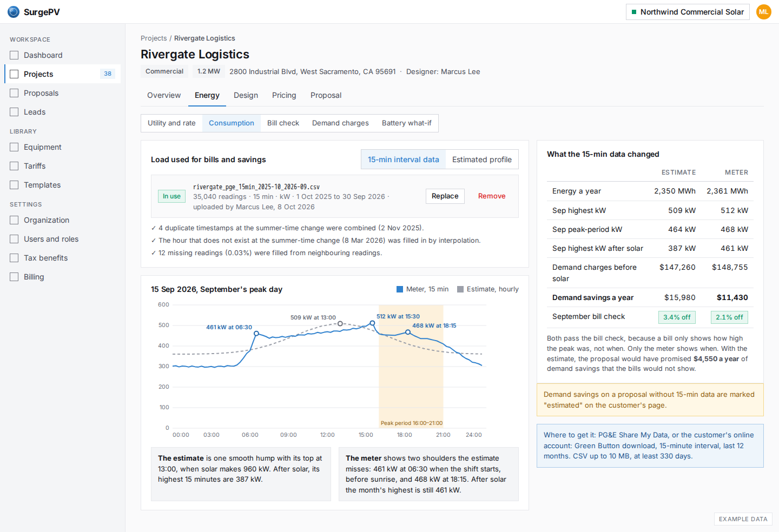This screenshot has height=532, width=779.
Task: Click the Tariffs sidebar icon
Action: (14, 166)
